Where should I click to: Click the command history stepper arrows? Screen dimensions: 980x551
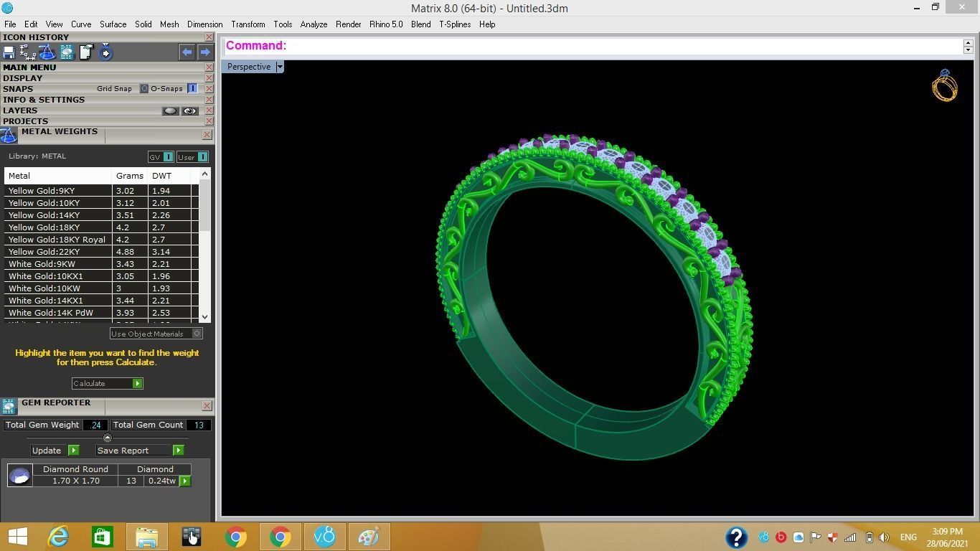coord(968,46)
